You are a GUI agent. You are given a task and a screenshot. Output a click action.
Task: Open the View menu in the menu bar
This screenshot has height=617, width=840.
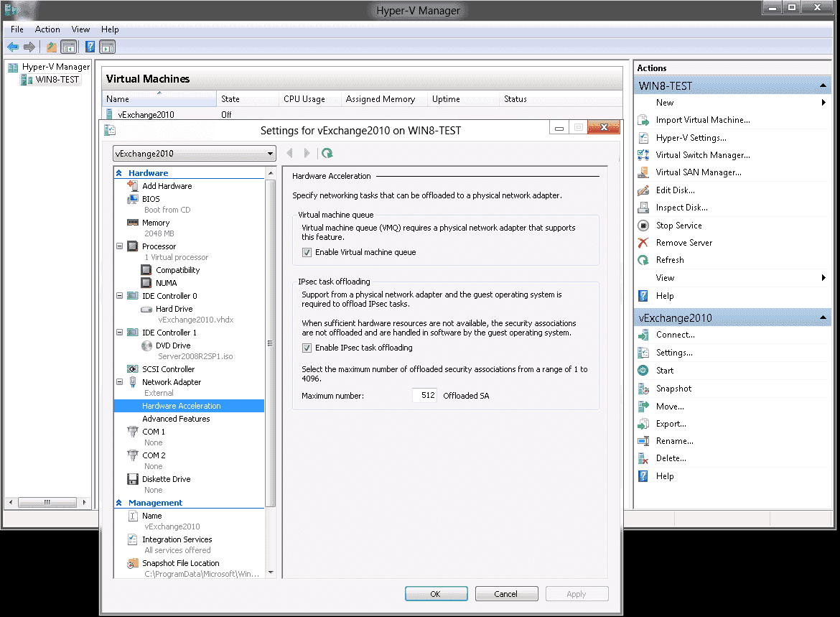[81, 29]
